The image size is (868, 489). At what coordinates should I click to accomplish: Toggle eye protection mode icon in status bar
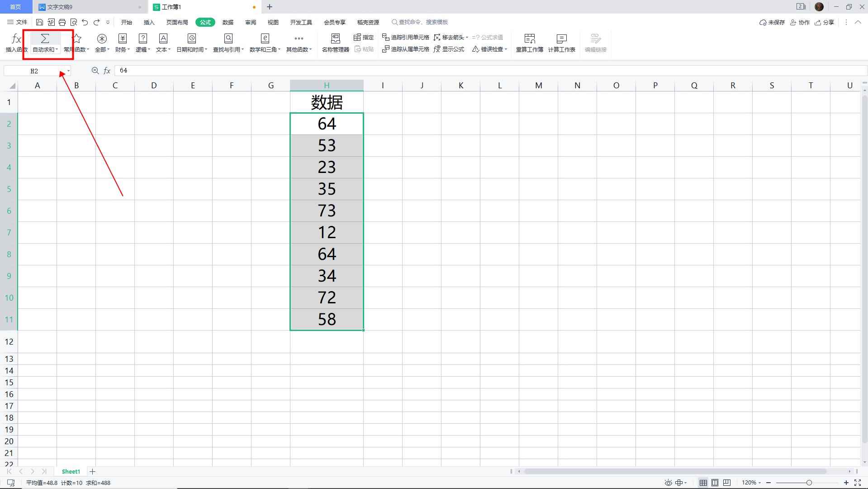[668, 483]
